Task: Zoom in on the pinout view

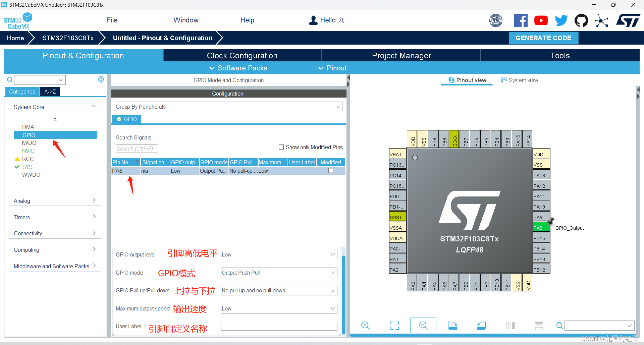Action: 365,326
